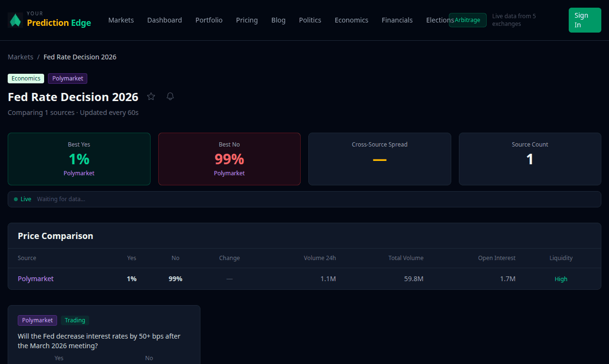This screenshot has height=364, width=609.
Task: Click the Cross-Source Spread dash indicator
Action: coord(379,160)
